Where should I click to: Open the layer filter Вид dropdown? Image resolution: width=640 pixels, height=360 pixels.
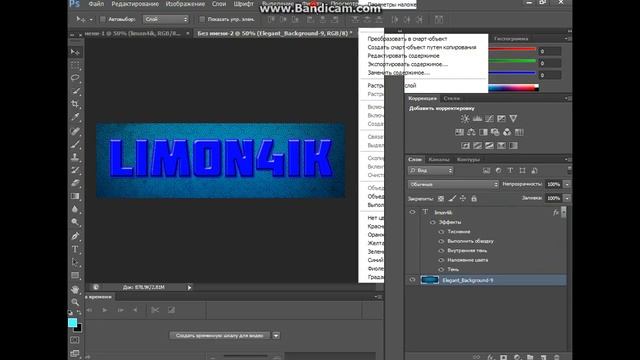[431, 171]
